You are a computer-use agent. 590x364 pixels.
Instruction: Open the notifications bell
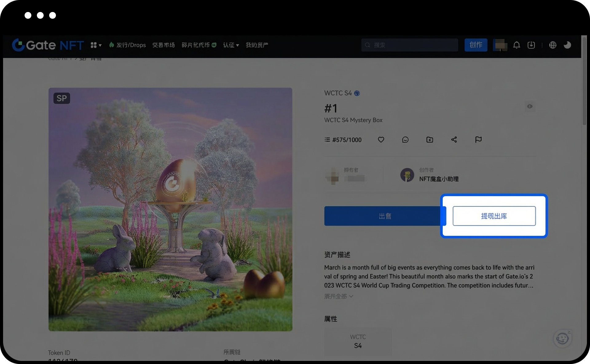coord(517,45)
